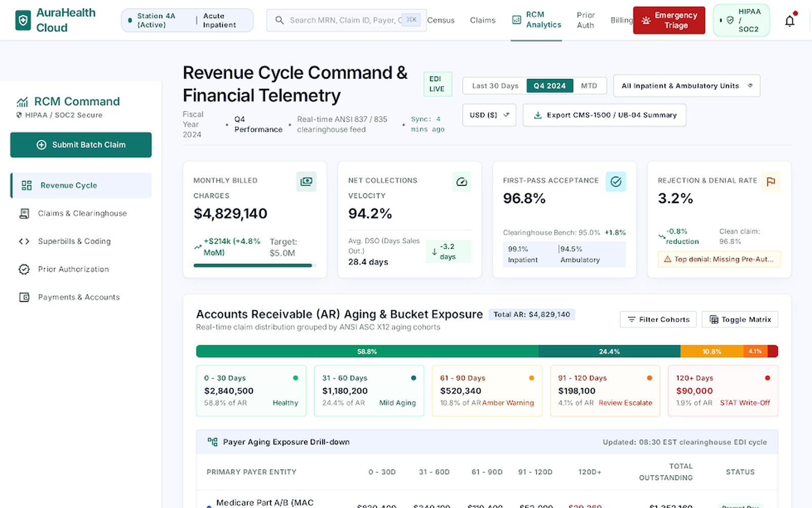This screenshot has height=508, width=812.
Task: Click the search magnifier icon
Action: click(x=279, y=20)
